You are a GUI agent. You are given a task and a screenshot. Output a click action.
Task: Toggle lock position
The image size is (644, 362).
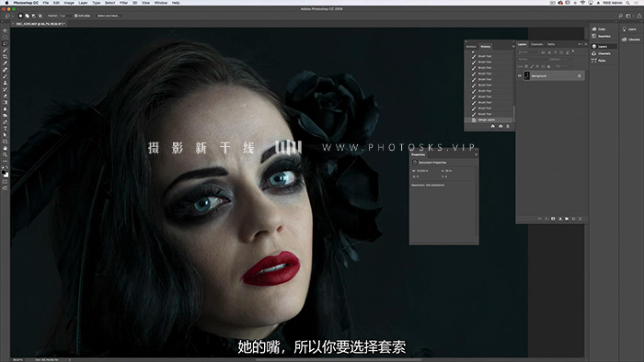tap(537, 66)
